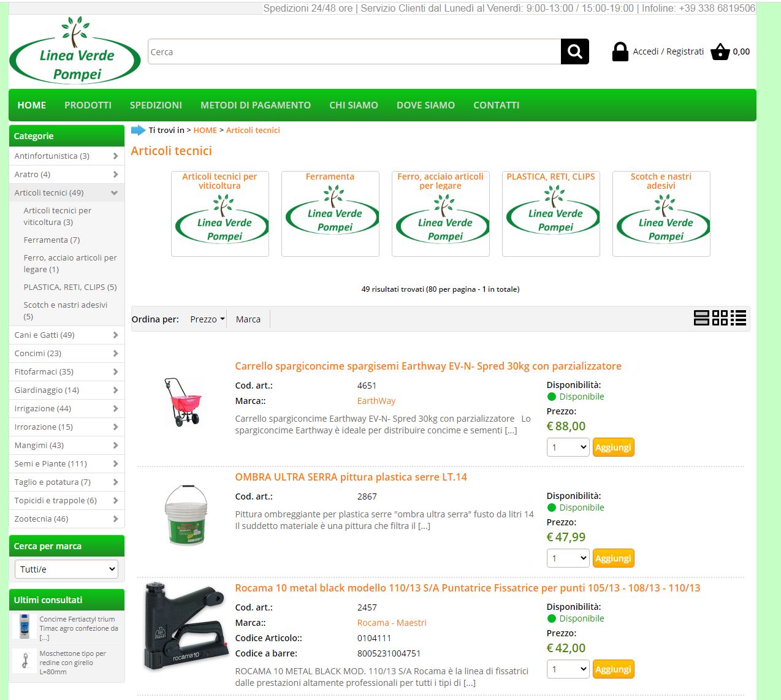Open Scotch e nastri adesivi tile
The height and width of the screenshot is (700, 781).
[x=661, y=214]
